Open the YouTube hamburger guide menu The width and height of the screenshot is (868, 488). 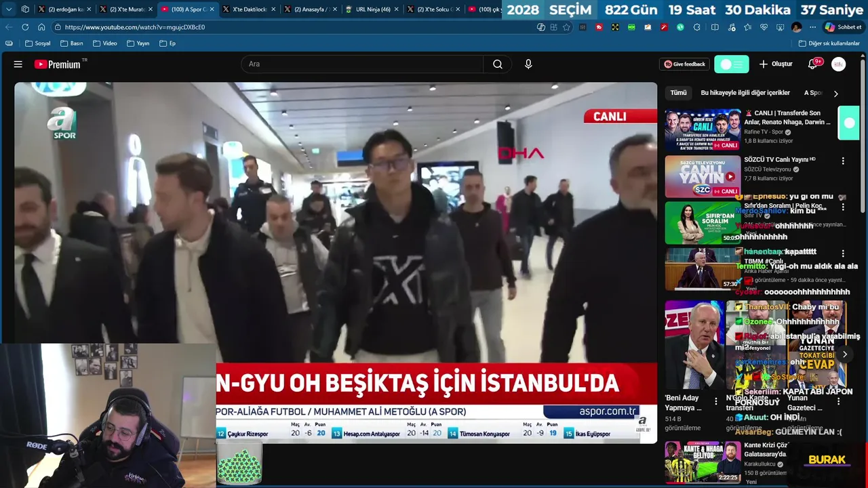[x=18, y=64]
